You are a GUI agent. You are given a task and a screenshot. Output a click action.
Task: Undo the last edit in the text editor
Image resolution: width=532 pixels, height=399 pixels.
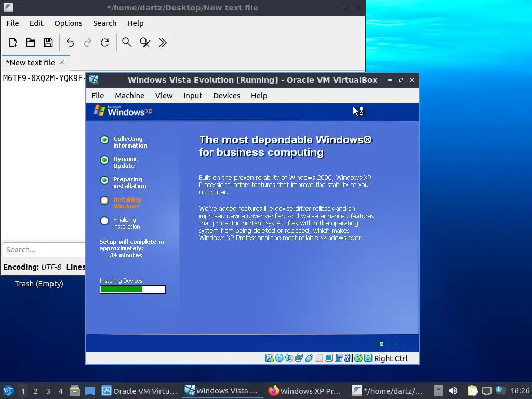70,43
